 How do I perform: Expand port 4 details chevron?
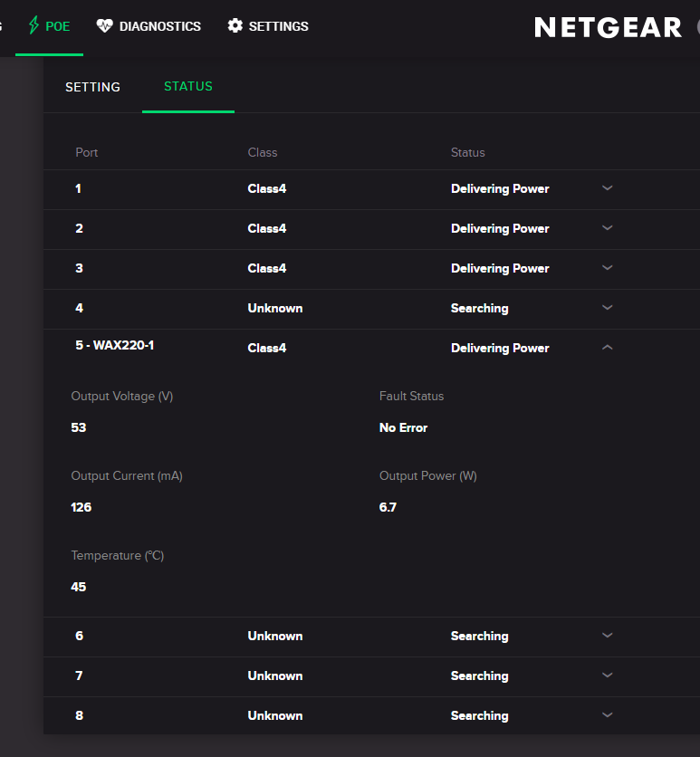click(608, 308)
